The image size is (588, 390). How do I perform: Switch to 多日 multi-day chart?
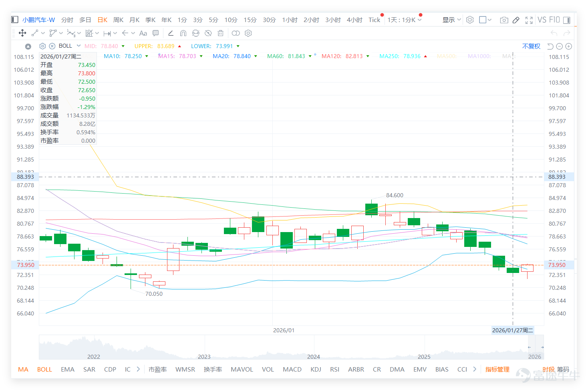[x=85, y=20]
